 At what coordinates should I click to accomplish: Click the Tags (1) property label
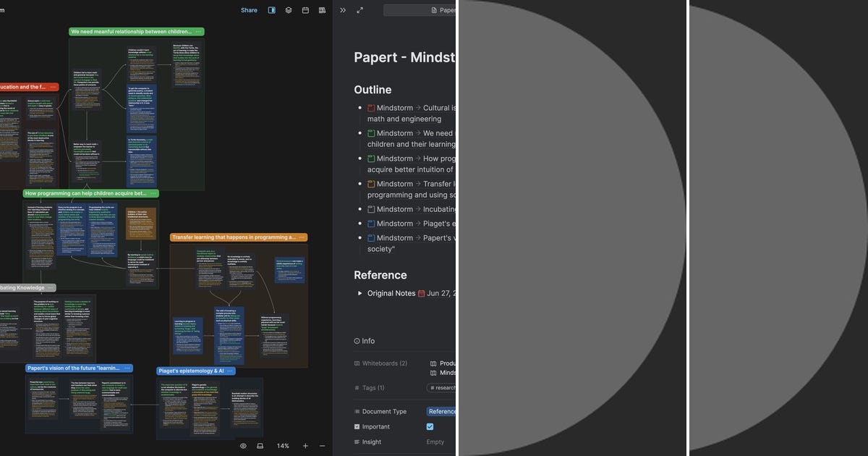[x=369, y=388]
